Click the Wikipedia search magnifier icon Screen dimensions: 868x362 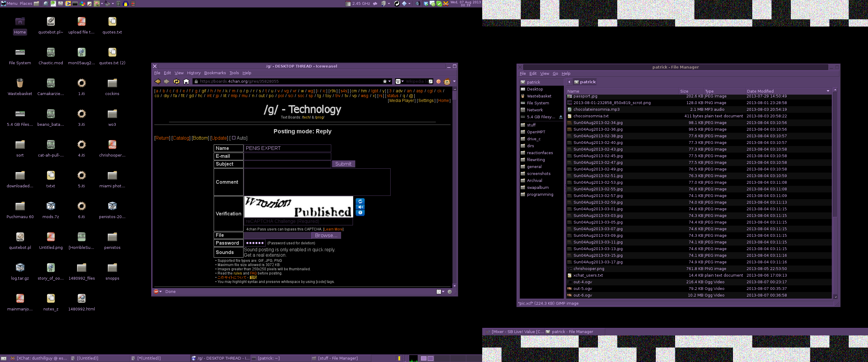tap(431, 81)
